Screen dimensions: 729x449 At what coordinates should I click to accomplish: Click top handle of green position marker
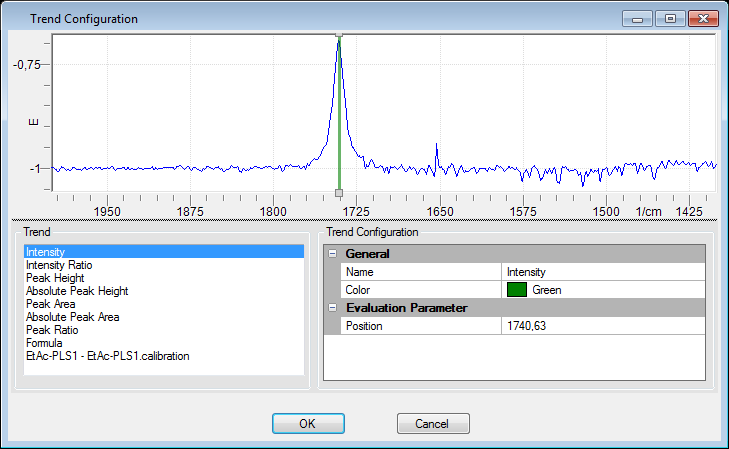(339, 35)
